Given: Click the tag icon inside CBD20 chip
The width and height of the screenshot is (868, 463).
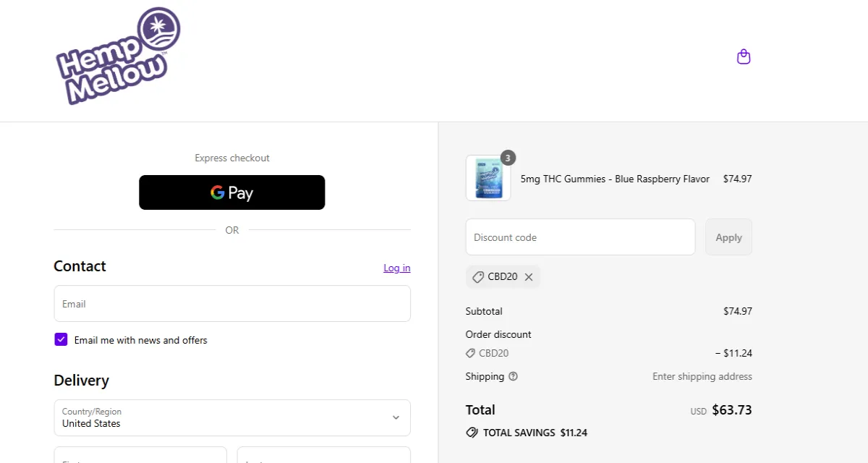Looking at the screenshot, I should (477, 277).
